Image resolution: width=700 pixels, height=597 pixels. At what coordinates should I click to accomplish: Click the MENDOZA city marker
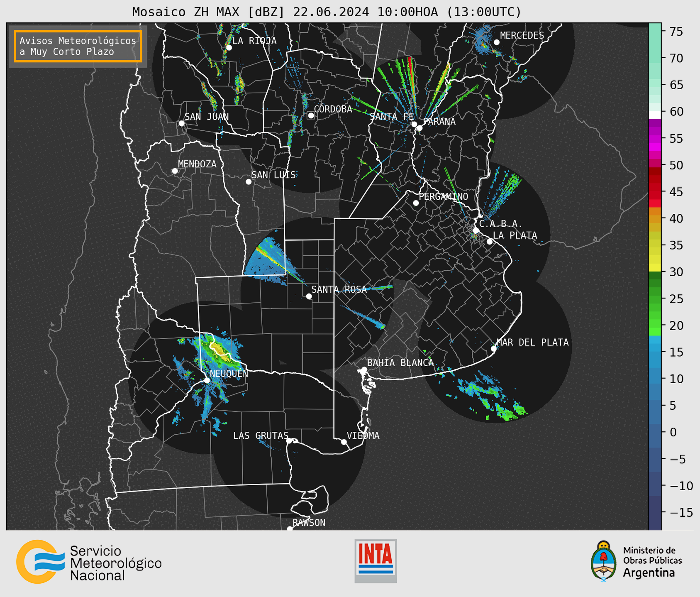tap(175, 171)
